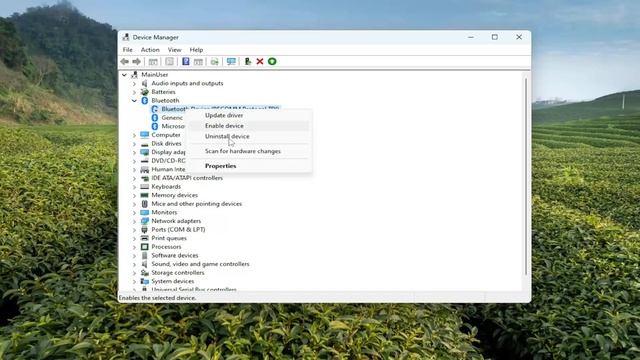Click the Print queues printer icon
The image size is (640, 360).
144,238
